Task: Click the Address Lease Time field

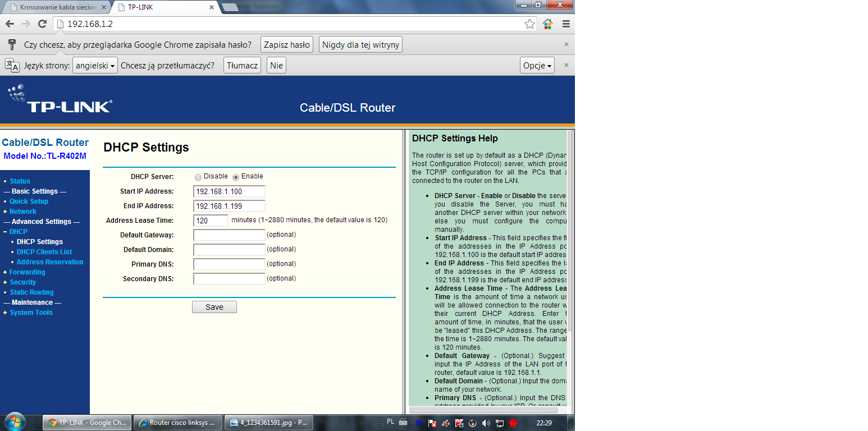Action: coord(211,221)
